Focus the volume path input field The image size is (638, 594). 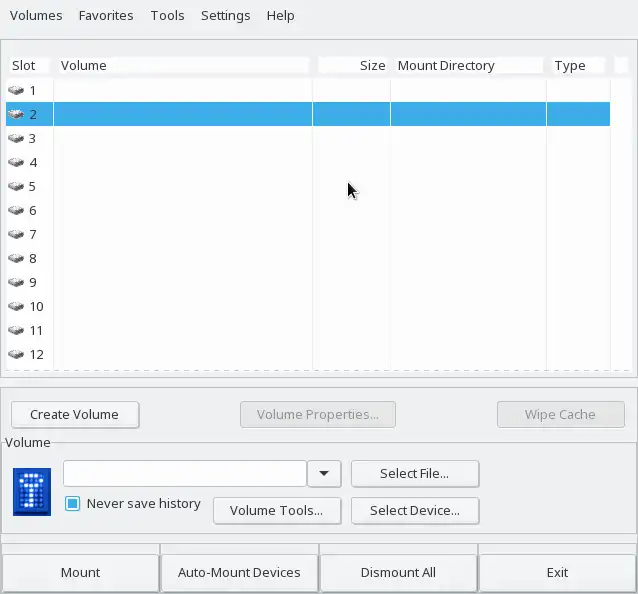(185, 474)
